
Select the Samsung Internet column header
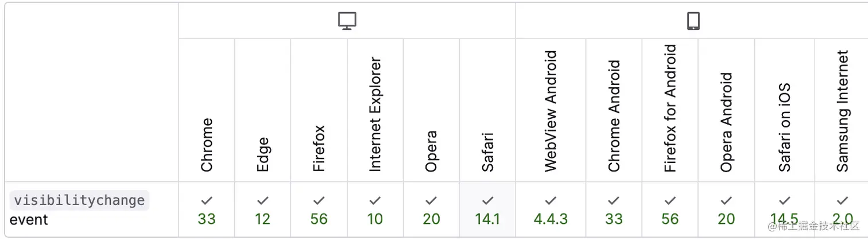(x=842, y=111)
